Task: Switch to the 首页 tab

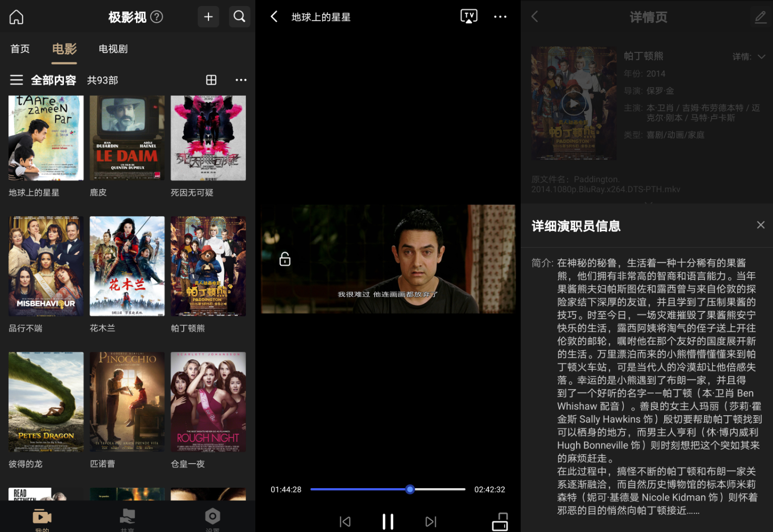Action: coord(20,49)
